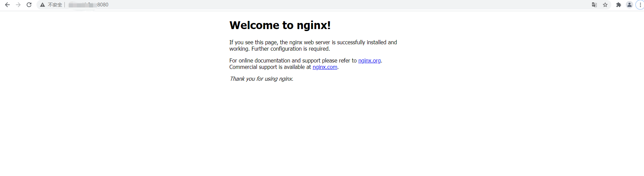Go back to the previous page
The image size is (644, 176).
pos(7,5)
